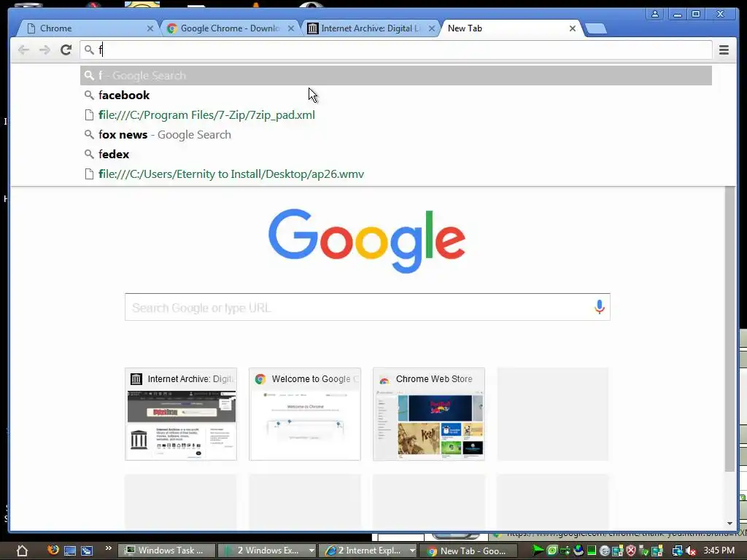This screenshot has width=747, height=560.
Task: Open the Chrome hamburger menu
Action: (724, 50)
